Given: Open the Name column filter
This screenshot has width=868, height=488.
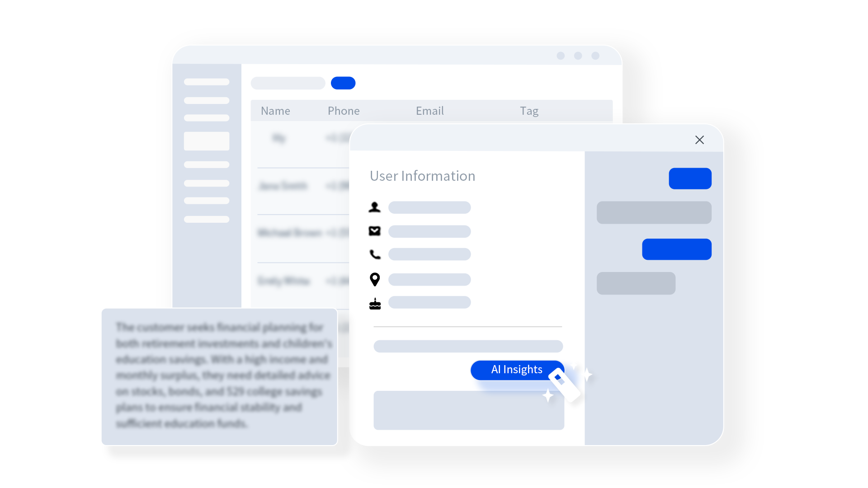Looking at the screenshot, I should click(x=275, y=110).
